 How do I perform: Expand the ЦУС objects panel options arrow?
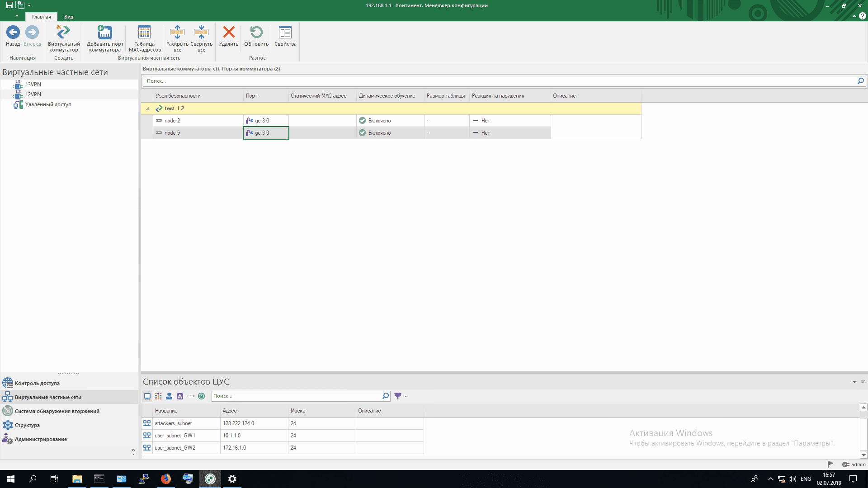coord(854,382)
